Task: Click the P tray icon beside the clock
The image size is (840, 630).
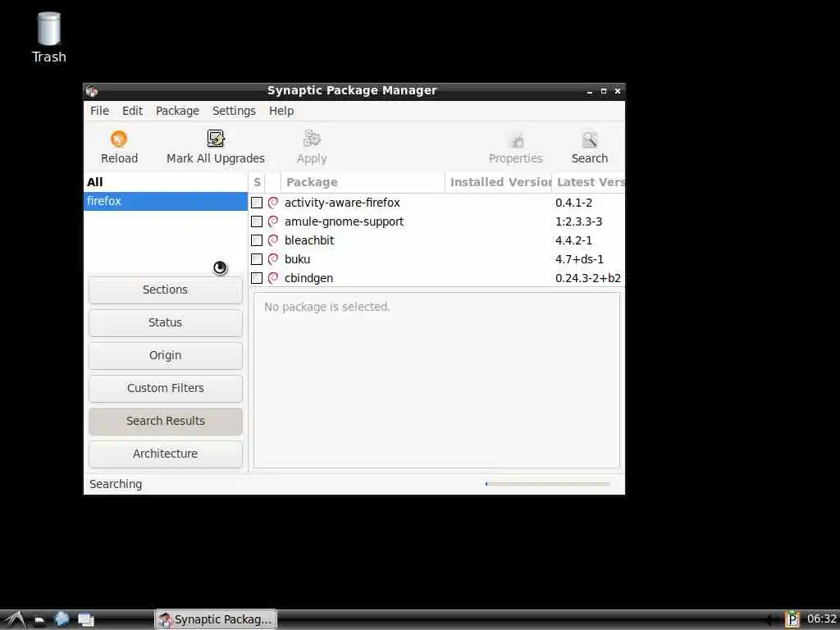Action: pos(792,619)
